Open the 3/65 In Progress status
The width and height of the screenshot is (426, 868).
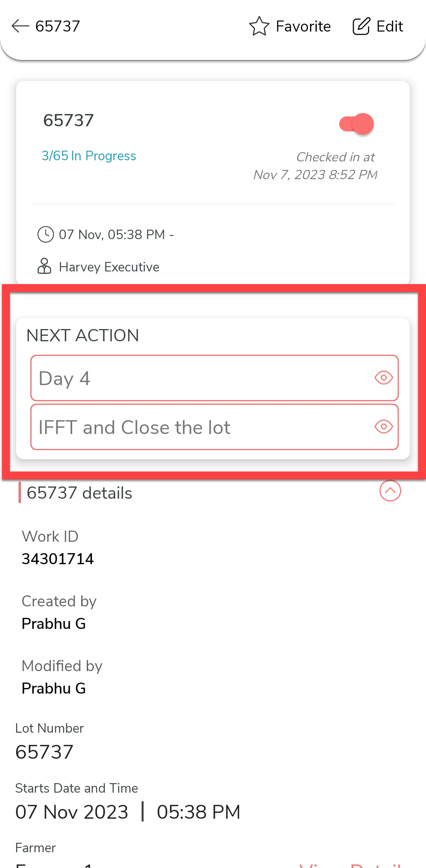[x=89, y=156]
